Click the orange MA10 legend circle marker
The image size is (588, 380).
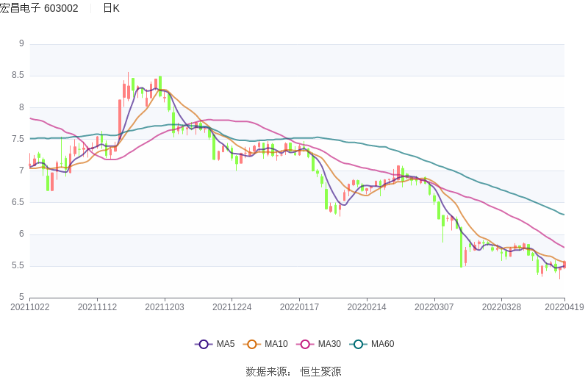[252, 344]
